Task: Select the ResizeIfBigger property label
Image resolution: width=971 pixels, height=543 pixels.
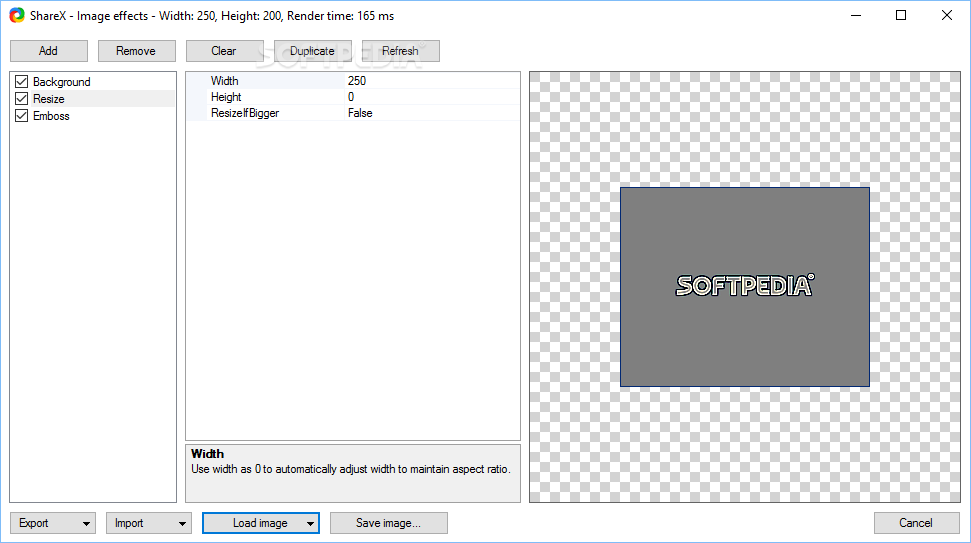Action: tap(245, 113)
